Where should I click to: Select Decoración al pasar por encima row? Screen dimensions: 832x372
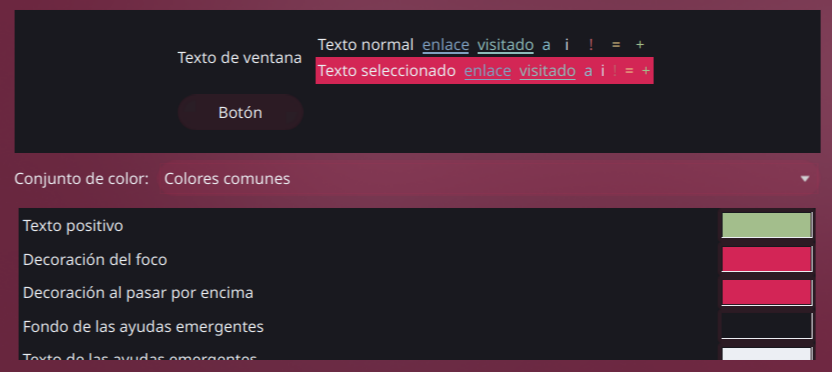point(417,292)
